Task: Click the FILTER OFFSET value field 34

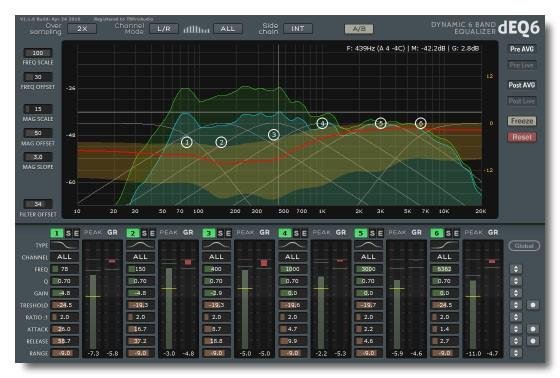Action: click(38, 204)
